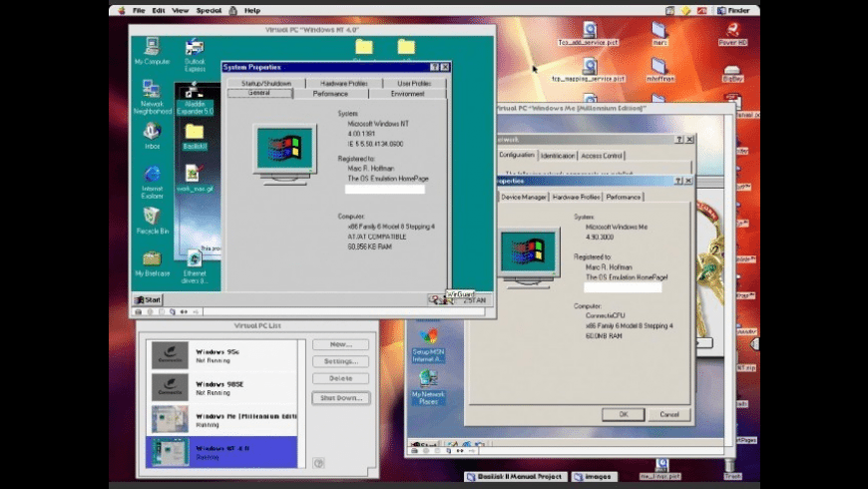Open My Computer icon on NT desktop
Viewport: 868px width, 489px height.
coord(152,51)
